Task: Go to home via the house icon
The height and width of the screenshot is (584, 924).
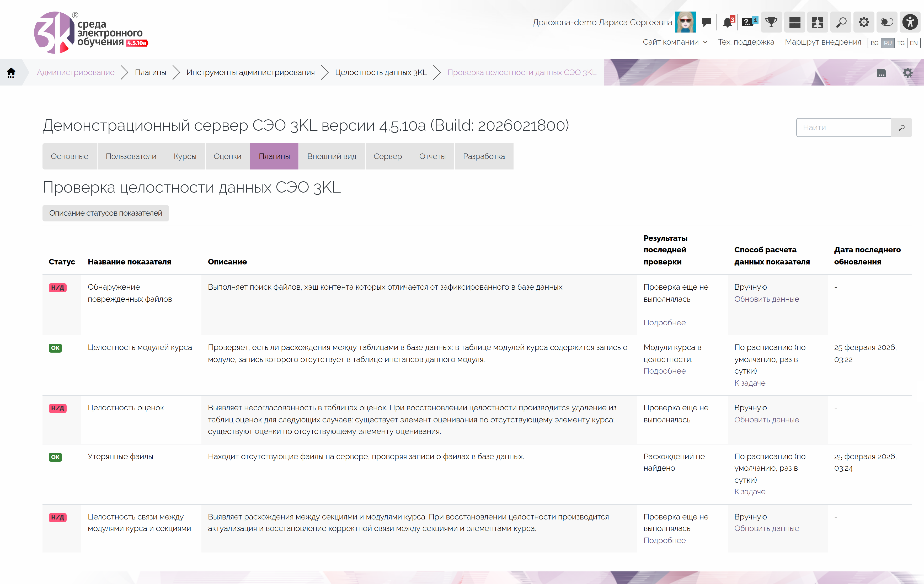Action: tap(11, 72)
